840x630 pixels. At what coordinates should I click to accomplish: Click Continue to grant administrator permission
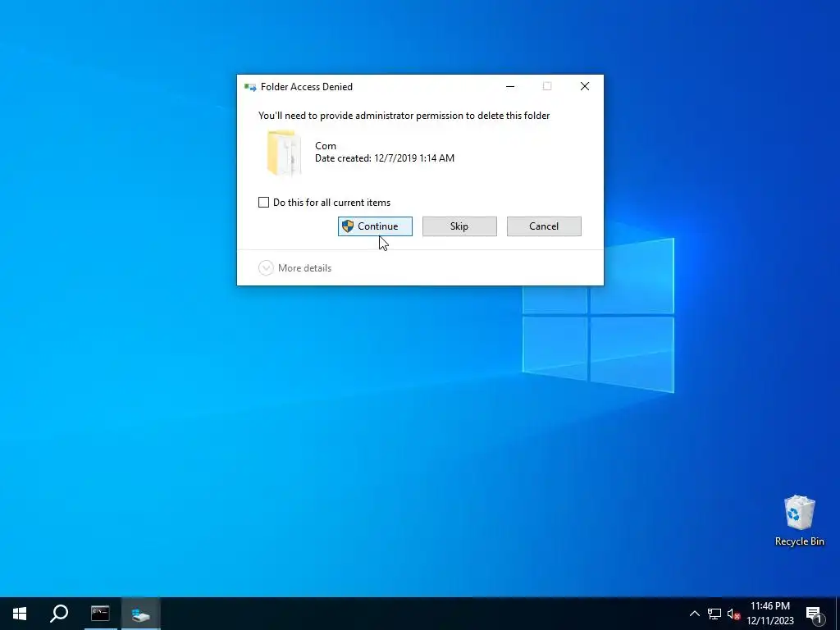(x=375, y=226)
